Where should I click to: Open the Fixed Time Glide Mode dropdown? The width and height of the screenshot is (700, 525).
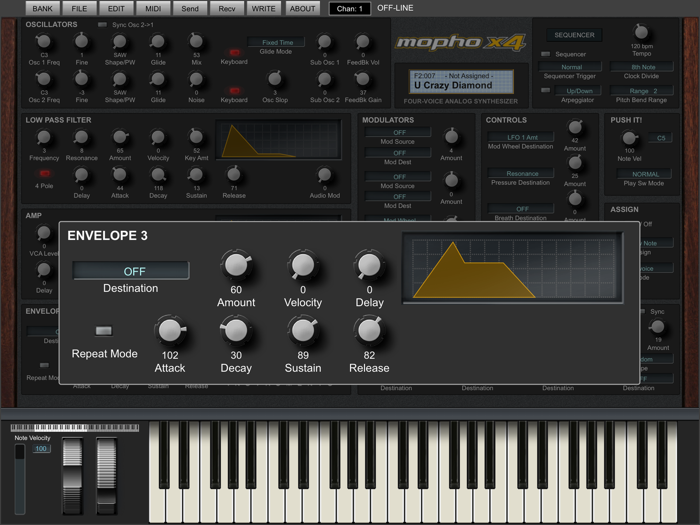[x=276, y=42]
